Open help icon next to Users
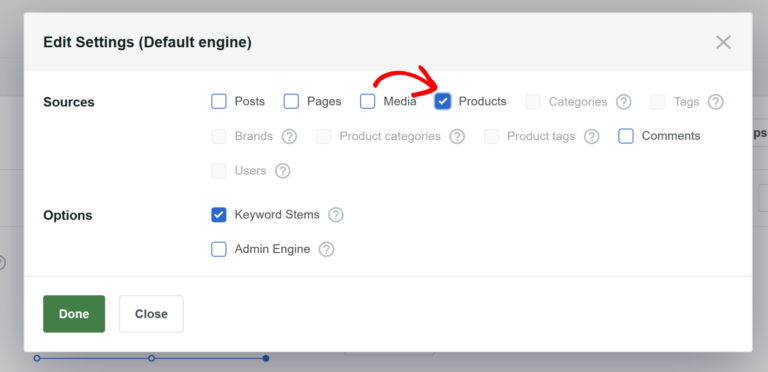This screenshot has width=768, height=372. point(283,171)
